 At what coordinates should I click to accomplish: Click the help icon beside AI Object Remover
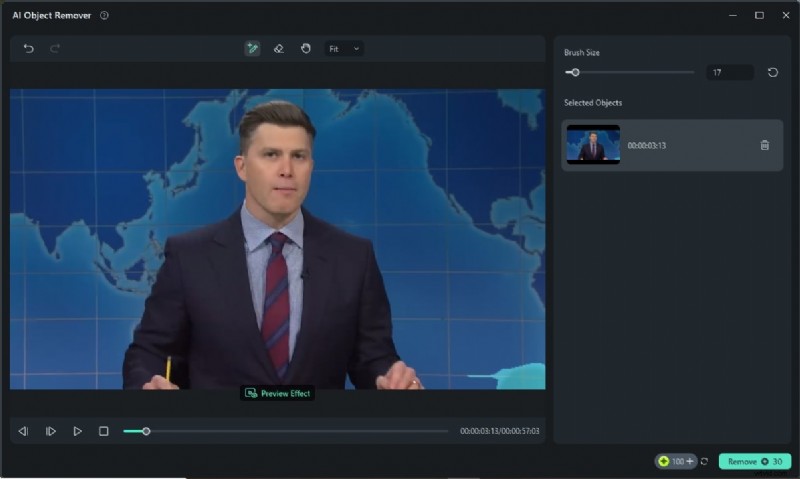coord(105,16)
